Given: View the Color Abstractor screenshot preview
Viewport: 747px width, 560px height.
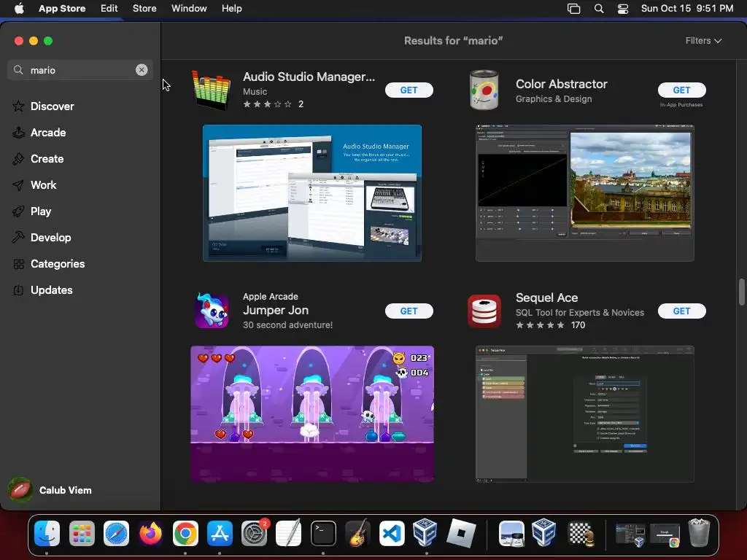Looking at the screenshot, I should 585,192.
